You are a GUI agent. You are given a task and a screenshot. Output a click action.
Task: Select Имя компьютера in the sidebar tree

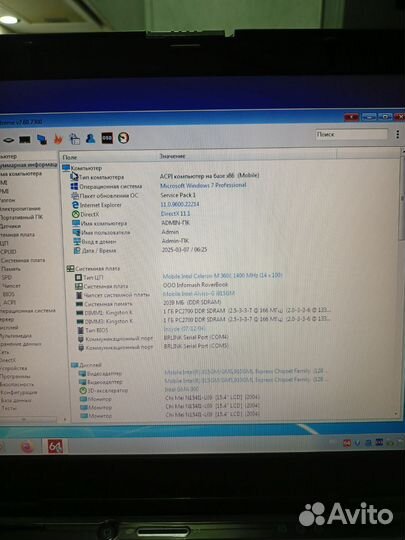pyautogui.click(x=21, y=173)
